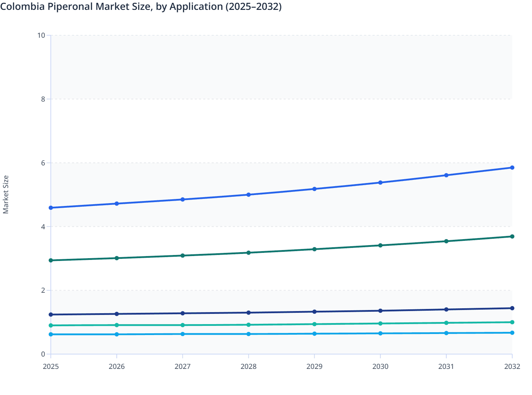Image resolution: width=532 pixels, height=395 pixels.
Task: Select the 2026 x-axis tick label
Action: click(117, 366)
